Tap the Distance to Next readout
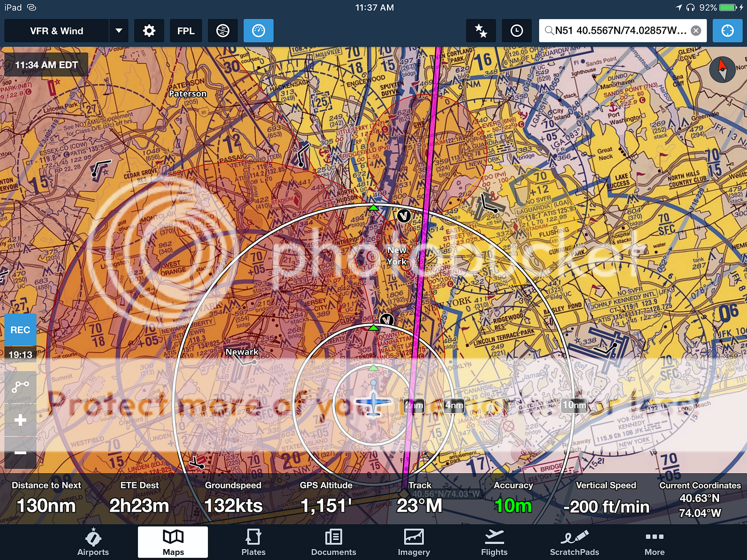 (x=46, y=498)
